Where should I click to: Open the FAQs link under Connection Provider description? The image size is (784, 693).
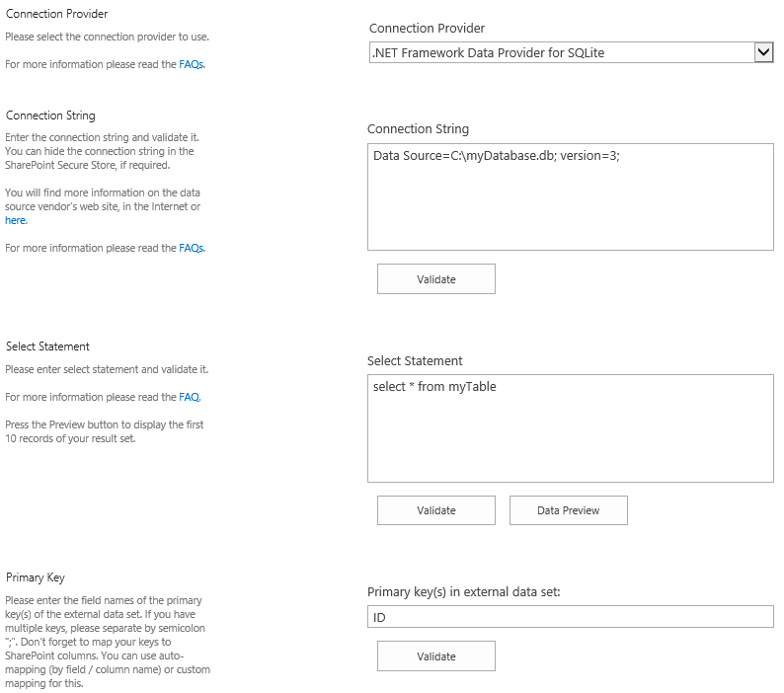[192, 64]
